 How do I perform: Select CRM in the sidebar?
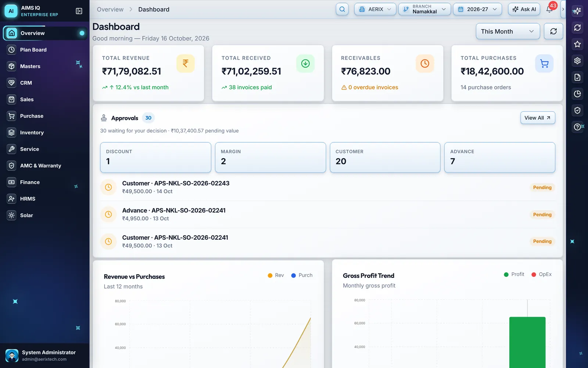[45, 83]
